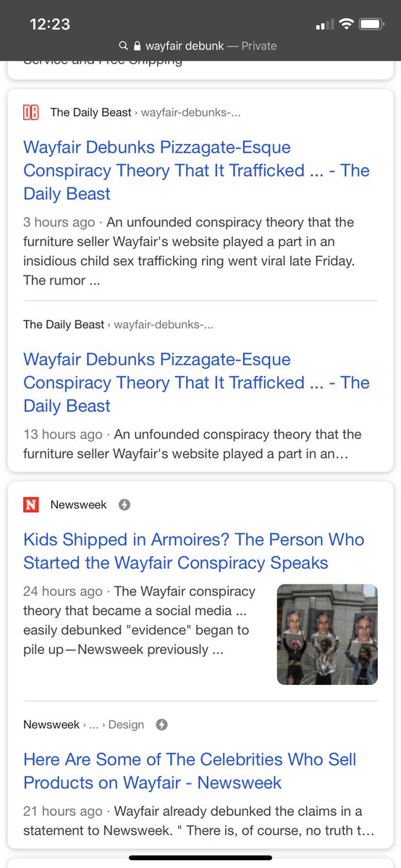Open Celebrities Who Sell Products on Wayfair link
The height and width of the screenshot is (868, 401).
coord(190,771)
